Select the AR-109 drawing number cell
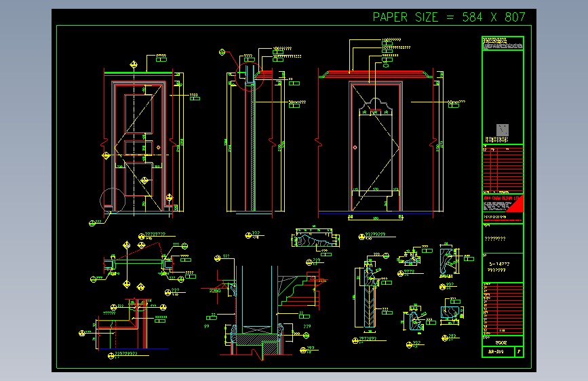 498,352
